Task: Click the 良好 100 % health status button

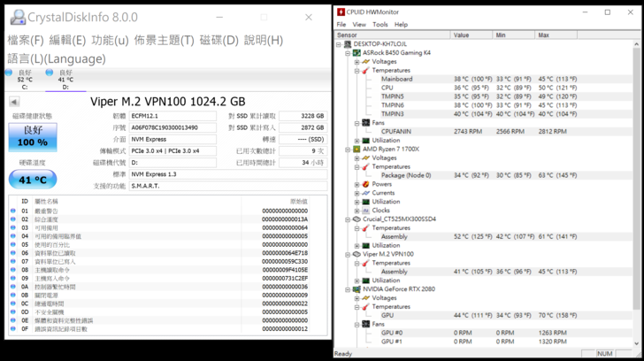Action: [33, 137]
